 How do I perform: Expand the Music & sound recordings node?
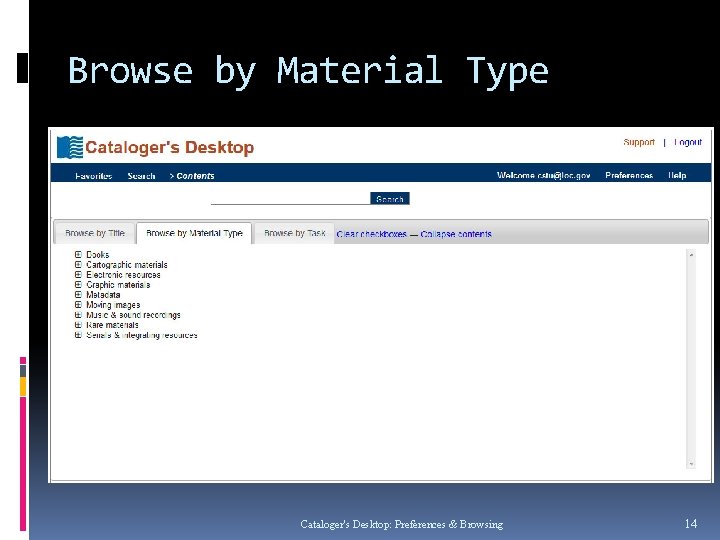(78, 315)
